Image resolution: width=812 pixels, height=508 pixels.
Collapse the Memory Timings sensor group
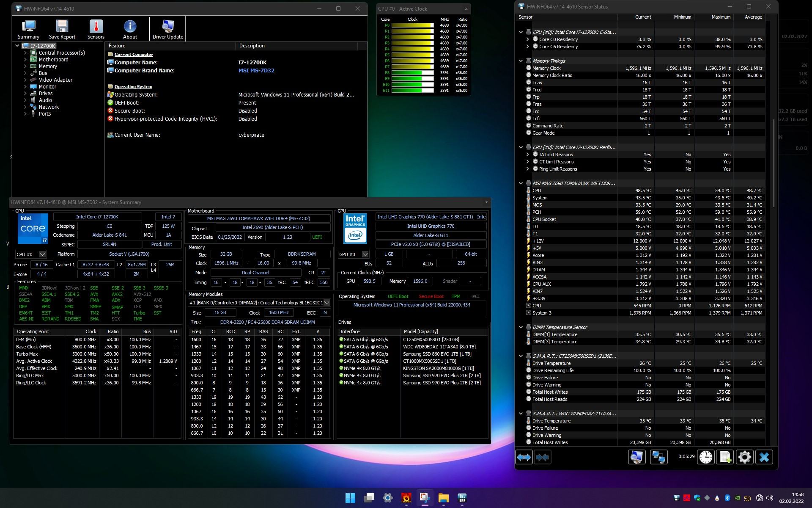(521, 61)
